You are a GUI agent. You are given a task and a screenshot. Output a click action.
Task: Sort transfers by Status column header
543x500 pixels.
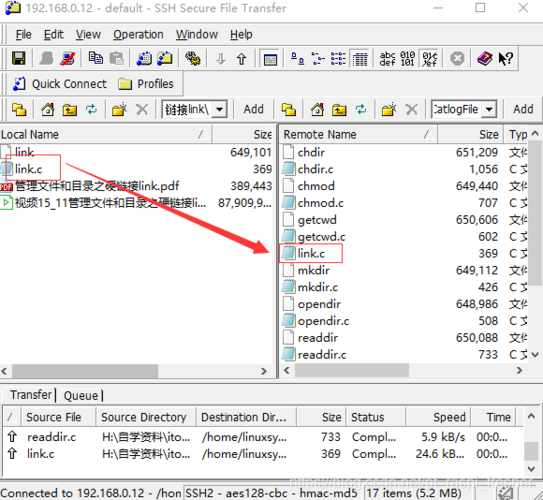click(375, 417)
